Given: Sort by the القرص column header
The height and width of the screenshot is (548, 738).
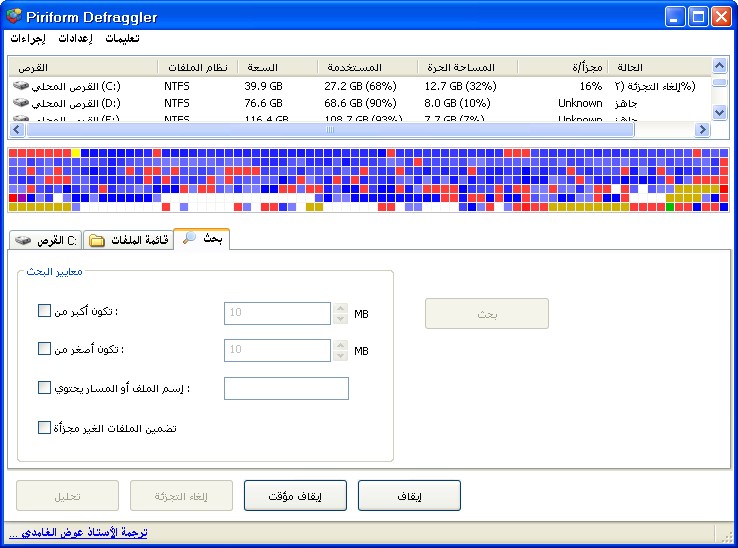Looking at the screenshot, I should 83,67.
